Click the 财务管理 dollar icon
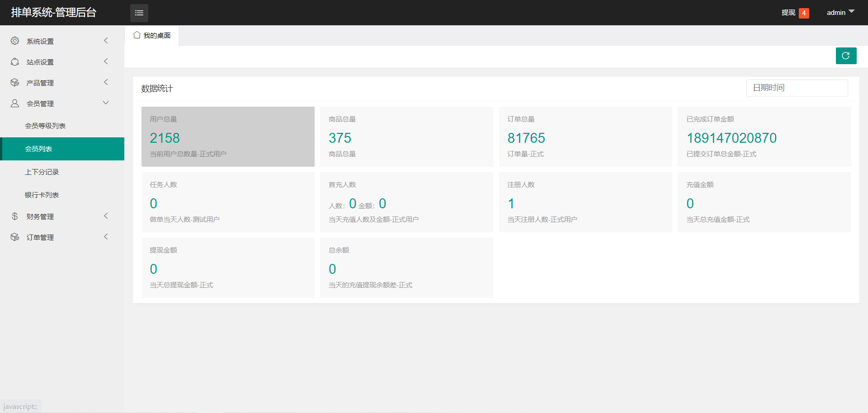This screenshot has width=868, height=413. pyautogui.click(x=15, y=216)
